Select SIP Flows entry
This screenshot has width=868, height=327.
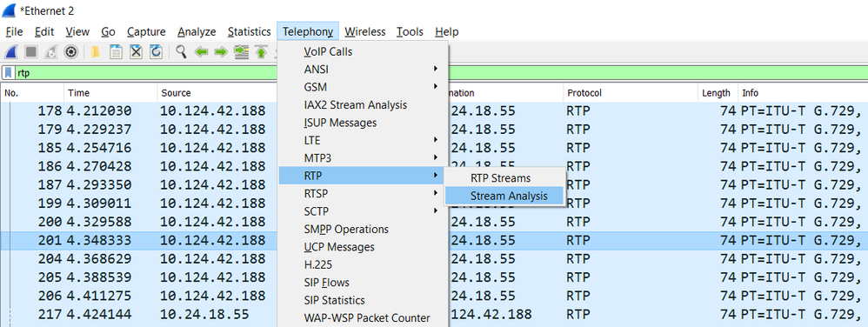(363, 282)
